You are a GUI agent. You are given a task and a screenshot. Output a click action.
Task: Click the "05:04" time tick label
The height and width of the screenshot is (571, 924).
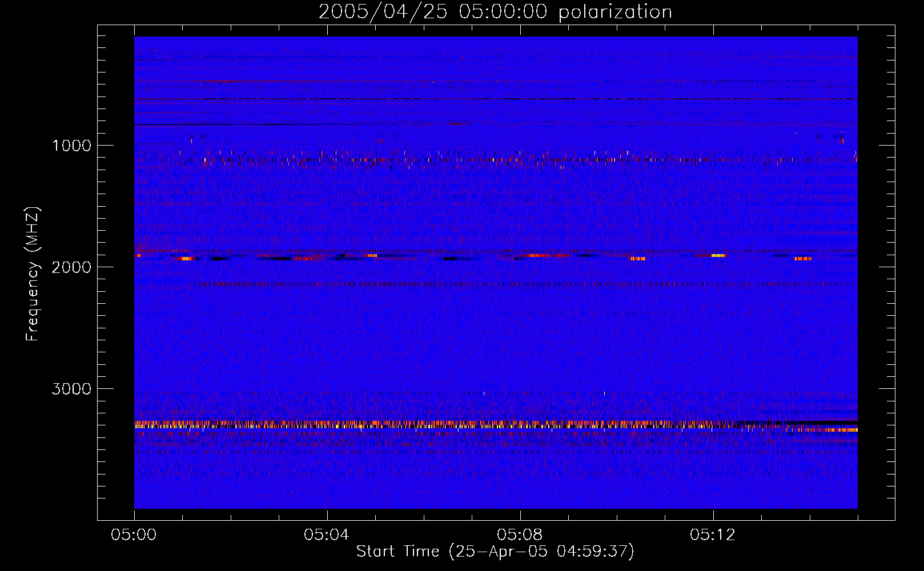click(327, 535)
